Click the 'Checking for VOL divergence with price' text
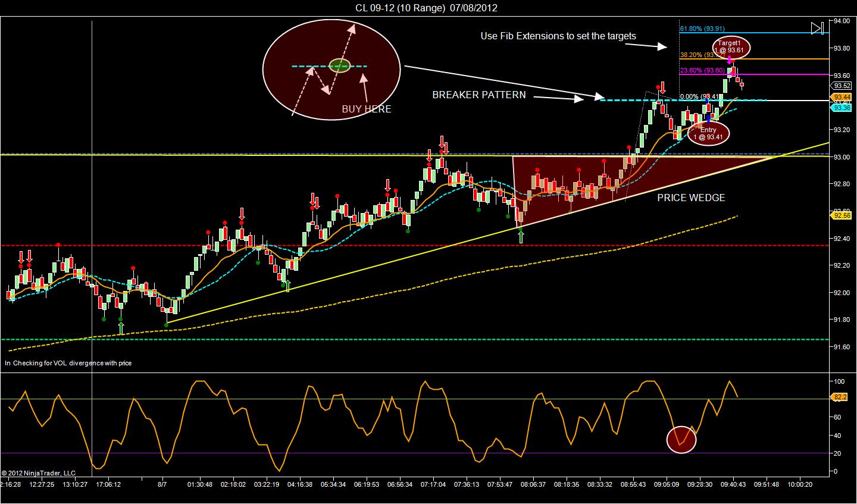The width and height of the screenshot is (857, 504). [x=73, y=362]
